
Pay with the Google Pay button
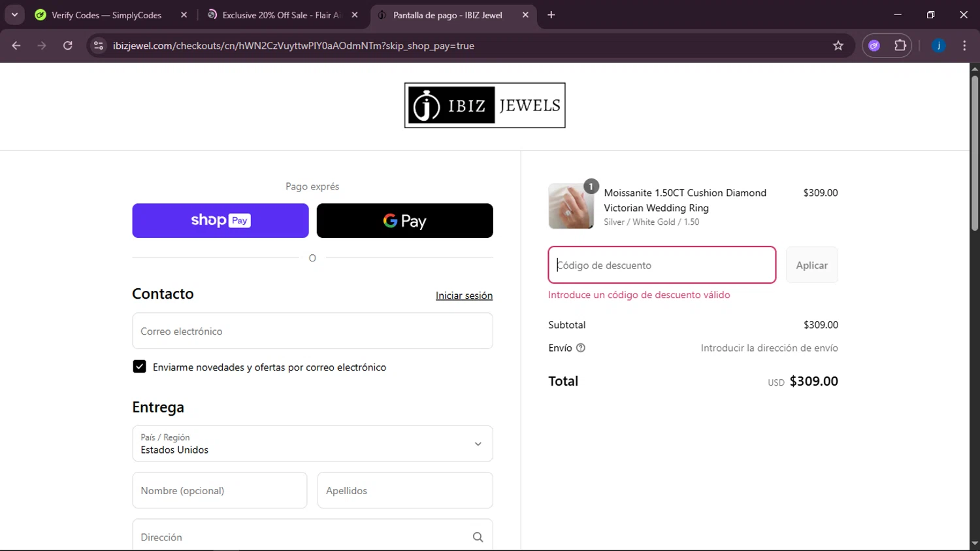[405, 220]
